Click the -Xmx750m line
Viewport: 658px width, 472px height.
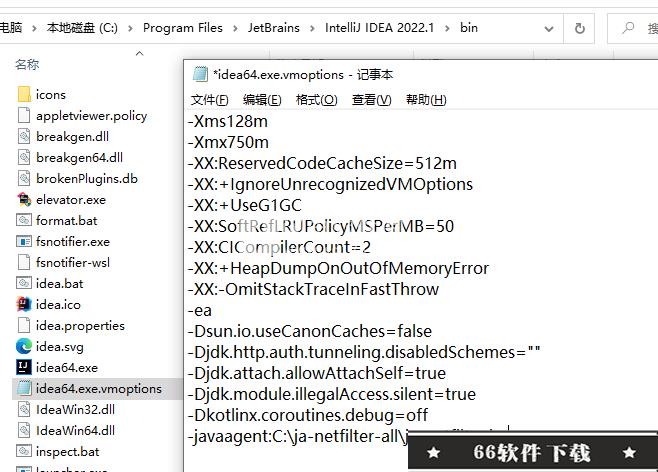pyautogui.click(x=228, y=142)
